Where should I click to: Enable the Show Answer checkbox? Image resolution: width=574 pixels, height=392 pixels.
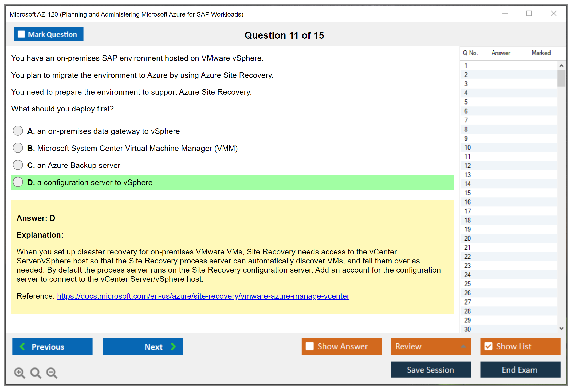[x=310, y=346]
